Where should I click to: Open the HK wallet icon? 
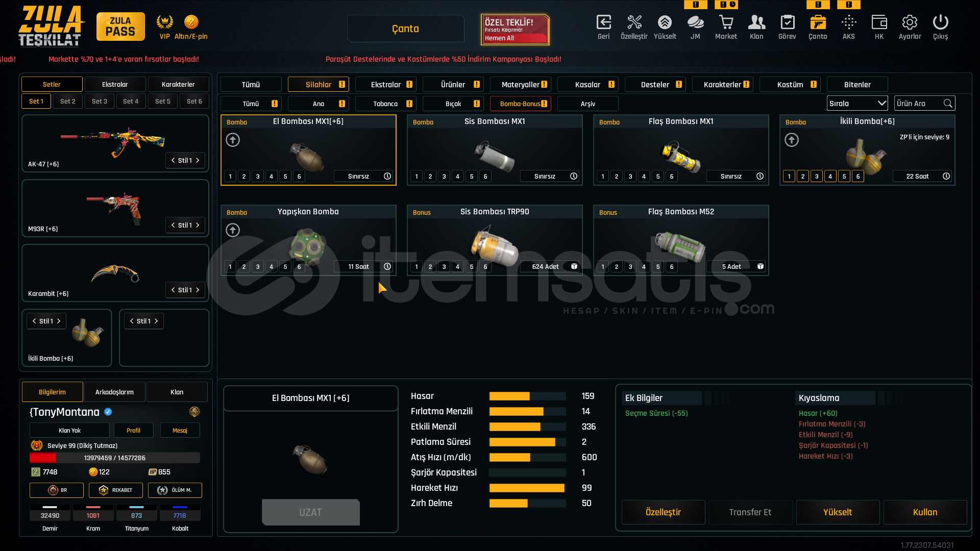pyautogui.click(x=879, y=22)
